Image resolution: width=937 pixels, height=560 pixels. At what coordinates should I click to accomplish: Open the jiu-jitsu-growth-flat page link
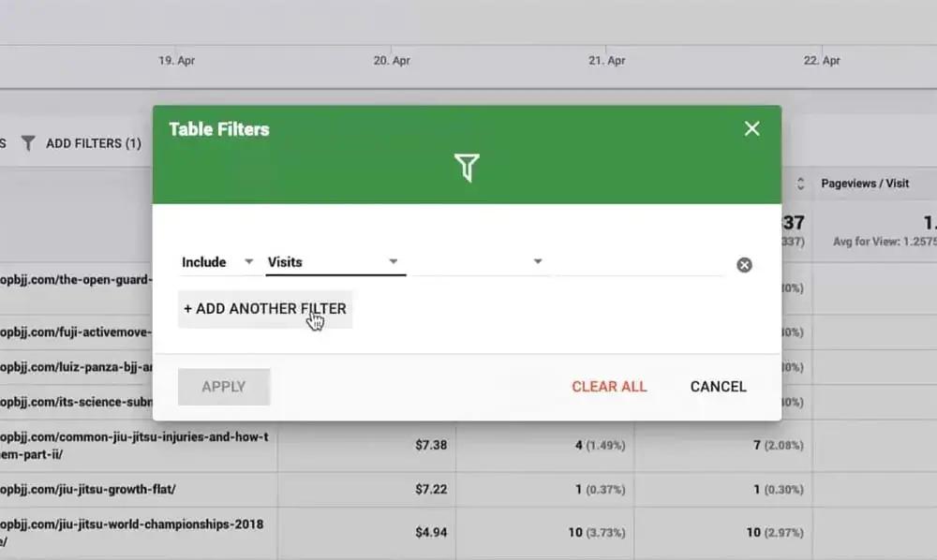click(x=88, y=490)
